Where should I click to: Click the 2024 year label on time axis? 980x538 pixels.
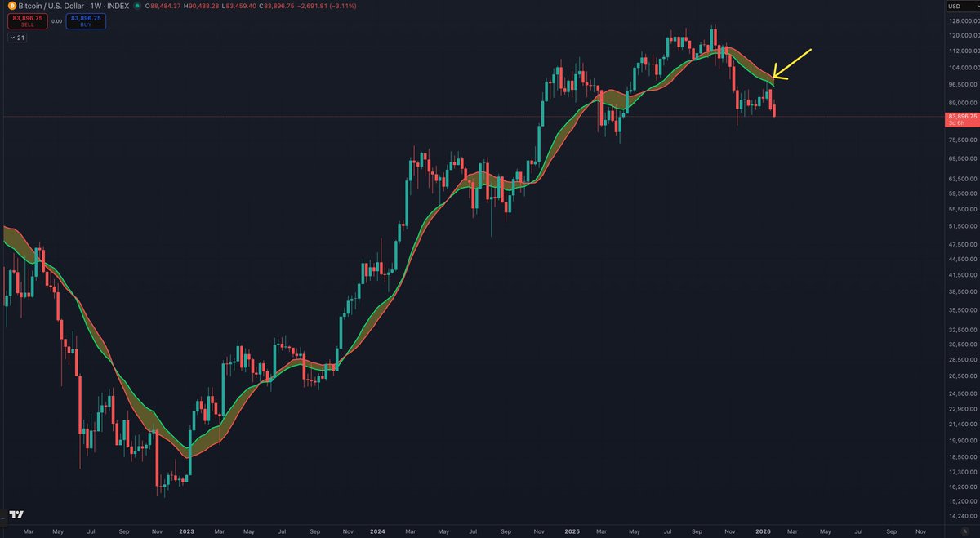(378, 531)
